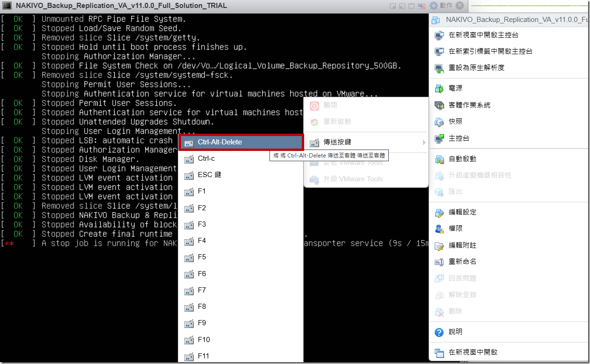This screenshot has width=590, height=364.
Task: Pick F7 from the send-keys submenu
Action: [241, 290]
